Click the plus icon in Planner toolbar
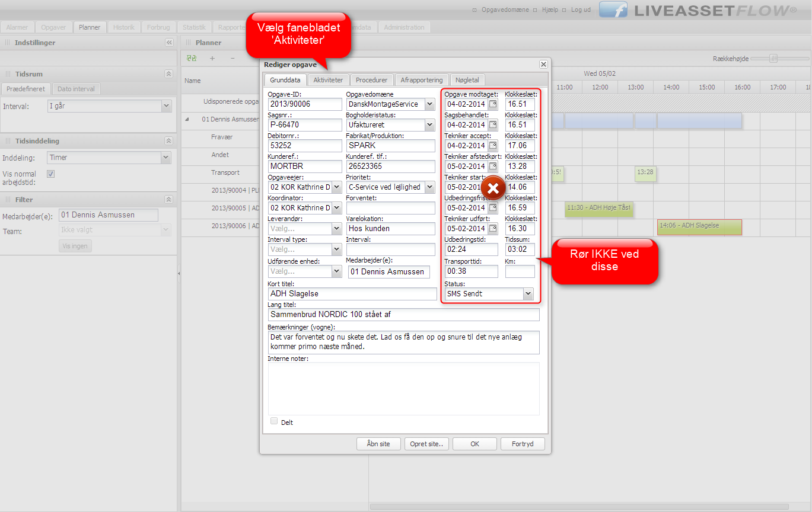 point(212,58)
